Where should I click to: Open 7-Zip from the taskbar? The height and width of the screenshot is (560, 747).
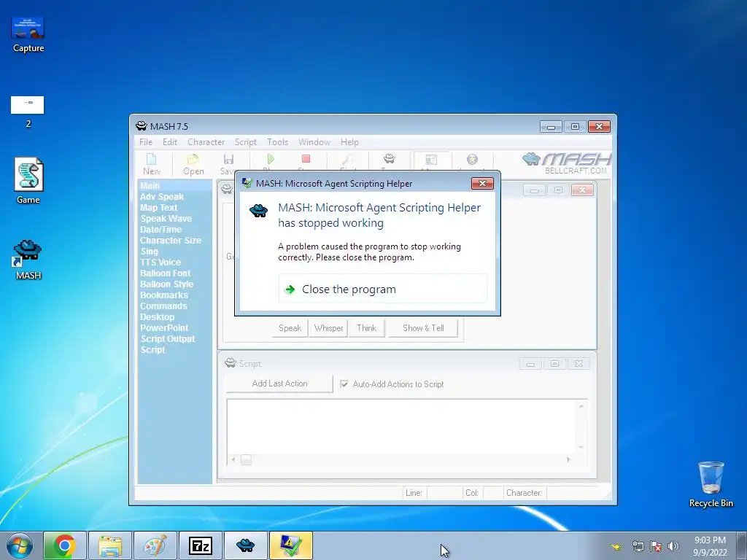(200, 545)
